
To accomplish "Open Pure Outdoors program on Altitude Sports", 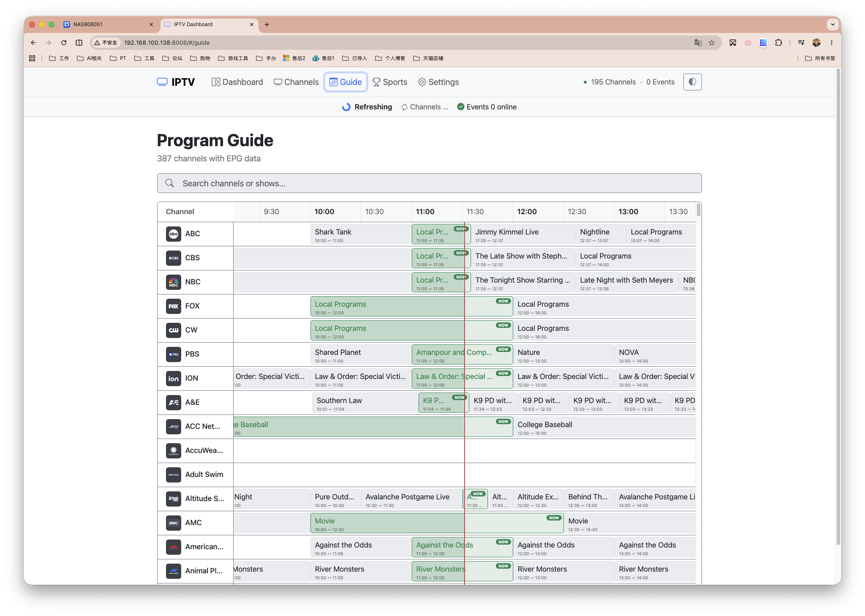I will pos(336,499).
